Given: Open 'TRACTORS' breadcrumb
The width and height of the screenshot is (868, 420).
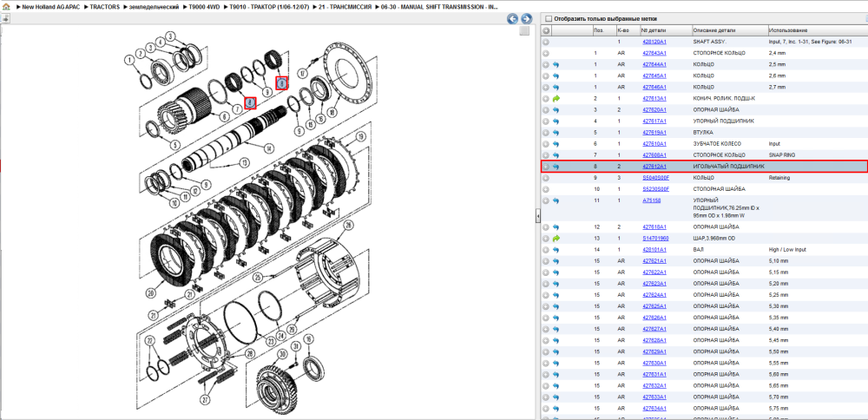Looking at the screenshot, I should point(105,7).
